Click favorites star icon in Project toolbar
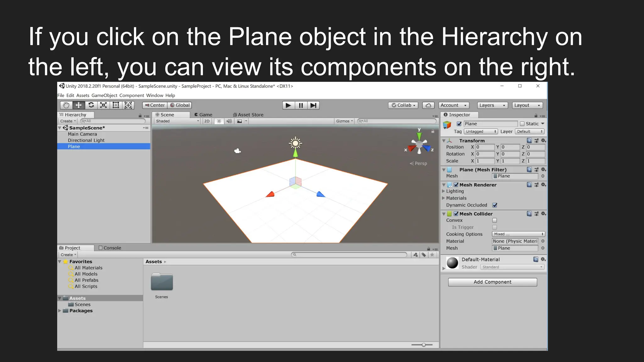This screenshot has height=362, width=644. [432, 255]
